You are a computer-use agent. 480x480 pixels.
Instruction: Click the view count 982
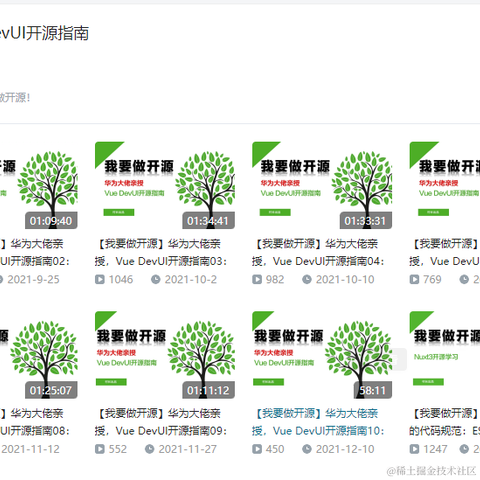click(275, 279)
